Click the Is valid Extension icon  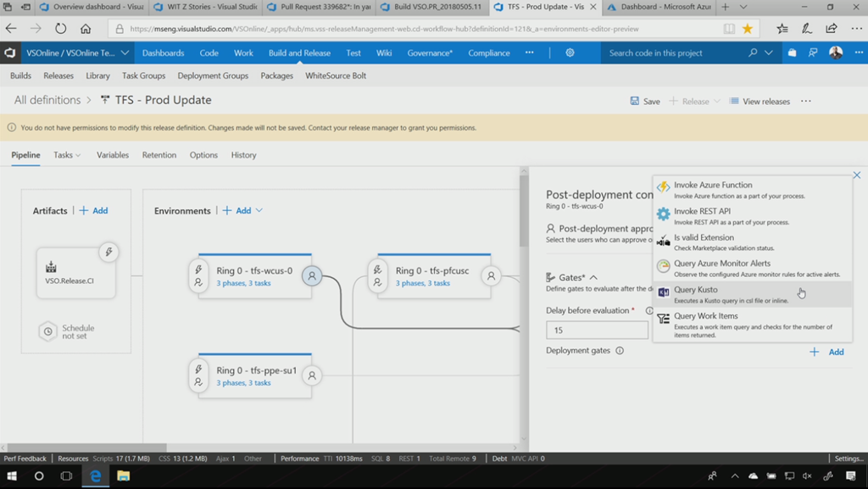[663, 240]
